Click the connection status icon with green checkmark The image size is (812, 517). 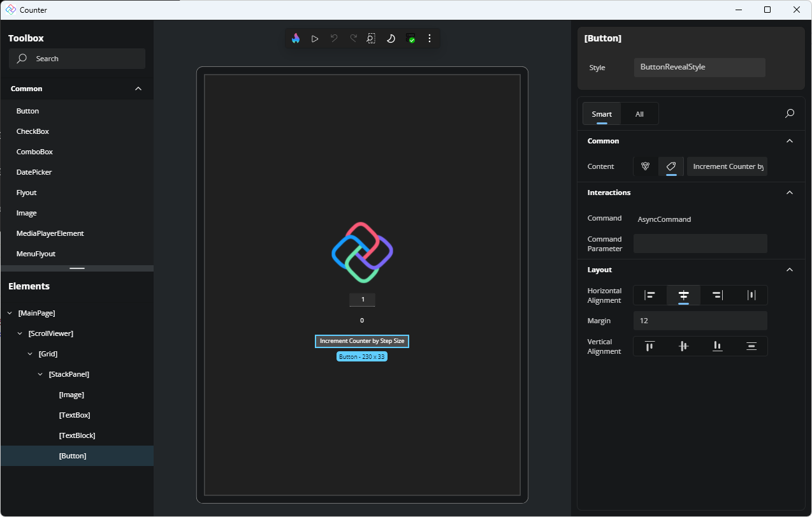point(411,38)
